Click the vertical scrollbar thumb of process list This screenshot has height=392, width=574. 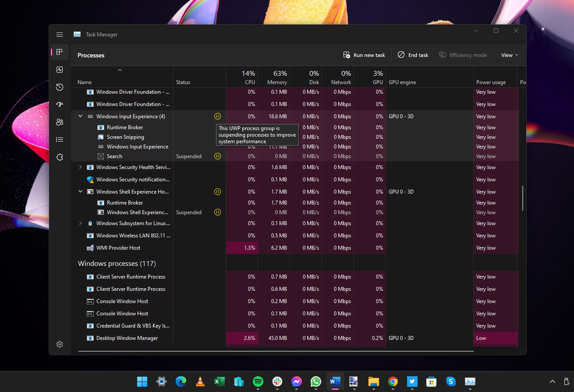point(522,198)
